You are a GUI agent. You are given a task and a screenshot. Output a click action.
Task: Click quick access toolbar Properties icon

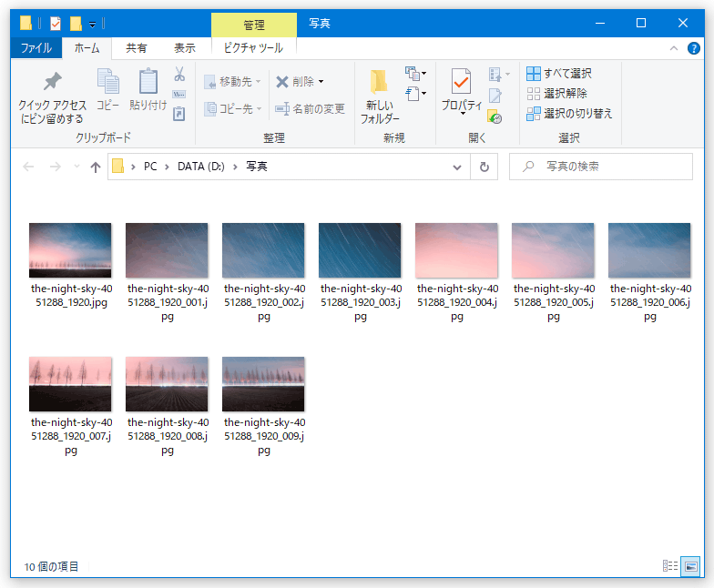(55, 24)
